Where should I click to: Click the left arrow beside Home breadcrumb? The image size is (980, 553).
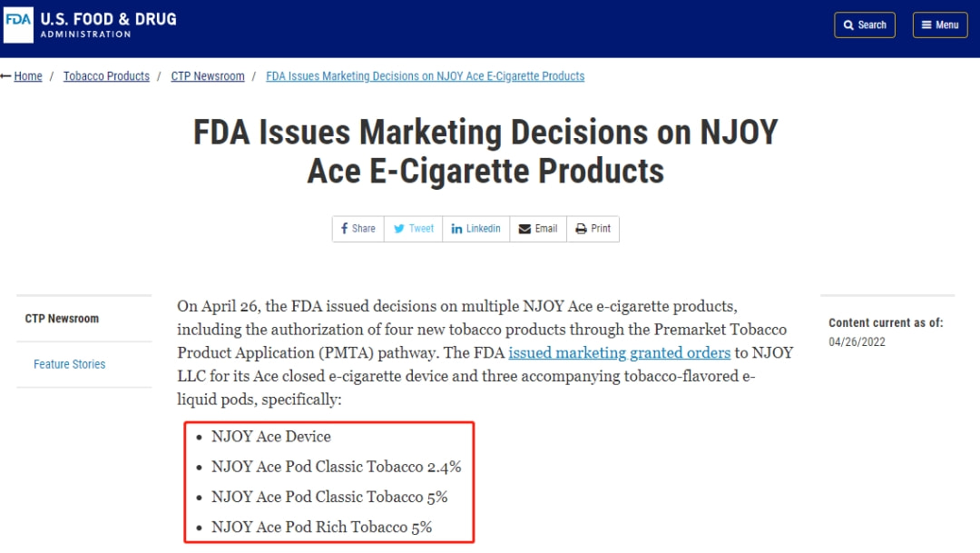point(5,76)
